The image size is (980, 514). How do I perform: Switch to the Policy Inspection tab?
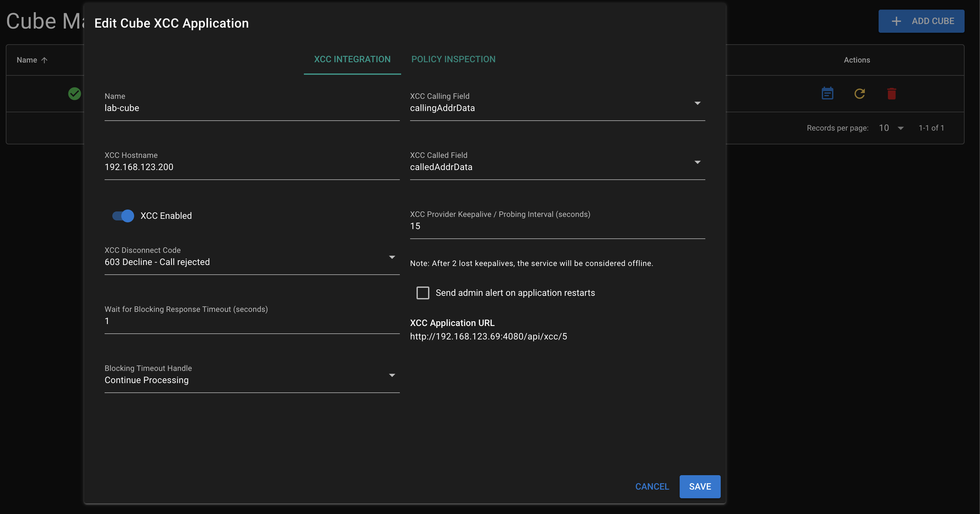(454, 59)
